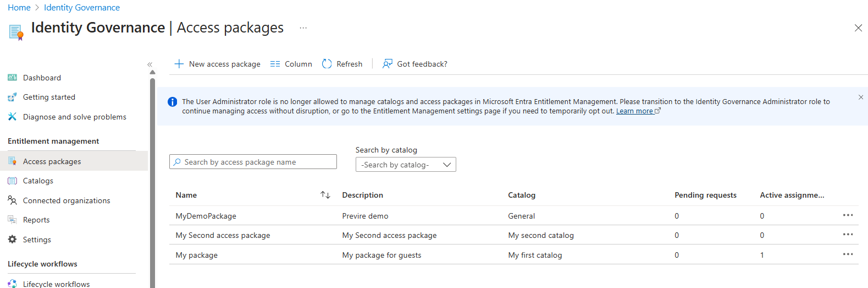Click the access package name search field
This screenshot has width=868, height=288.
tap(253, 162)
